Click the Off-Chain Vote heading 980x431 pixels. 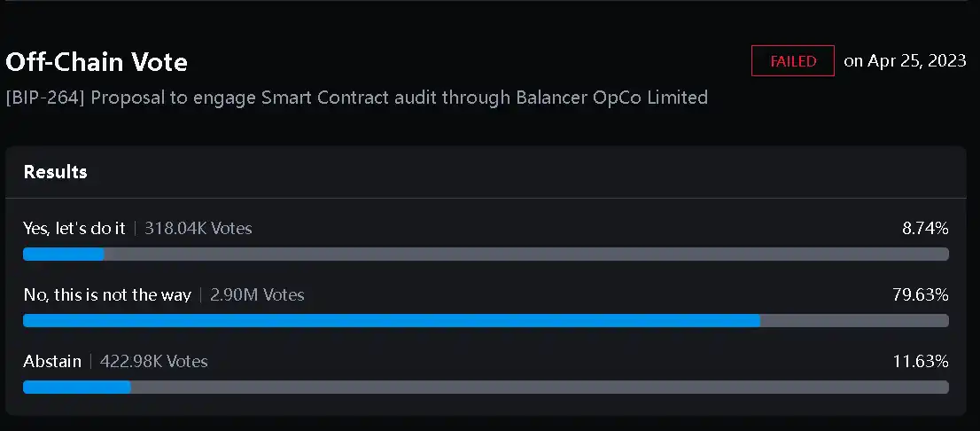coord(97,62)
